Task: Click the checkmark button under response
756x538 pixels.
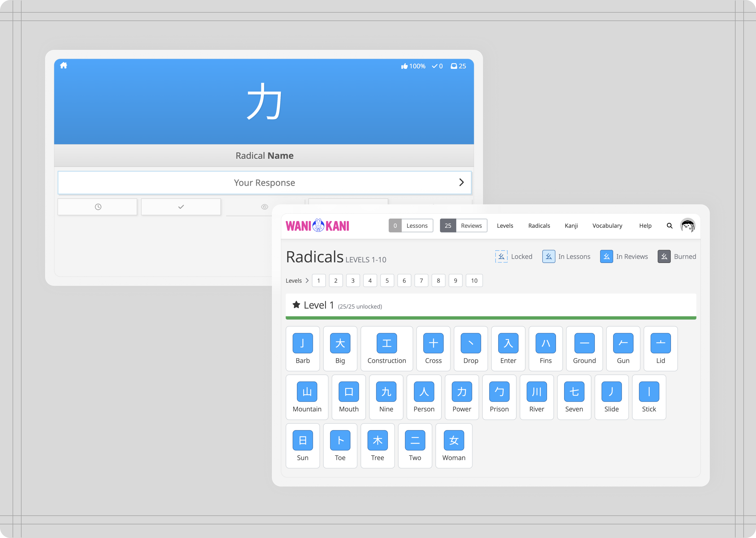Action: coord(181,207)
